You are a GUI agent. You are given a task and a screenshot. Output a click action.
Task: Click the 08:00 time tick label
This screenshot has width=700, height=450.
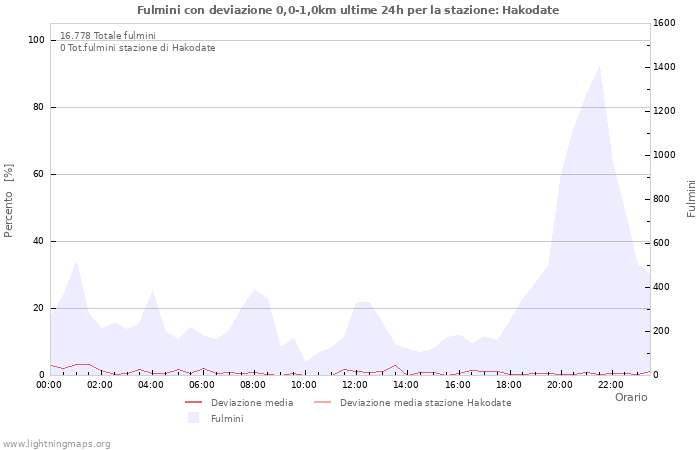point(253,384)
